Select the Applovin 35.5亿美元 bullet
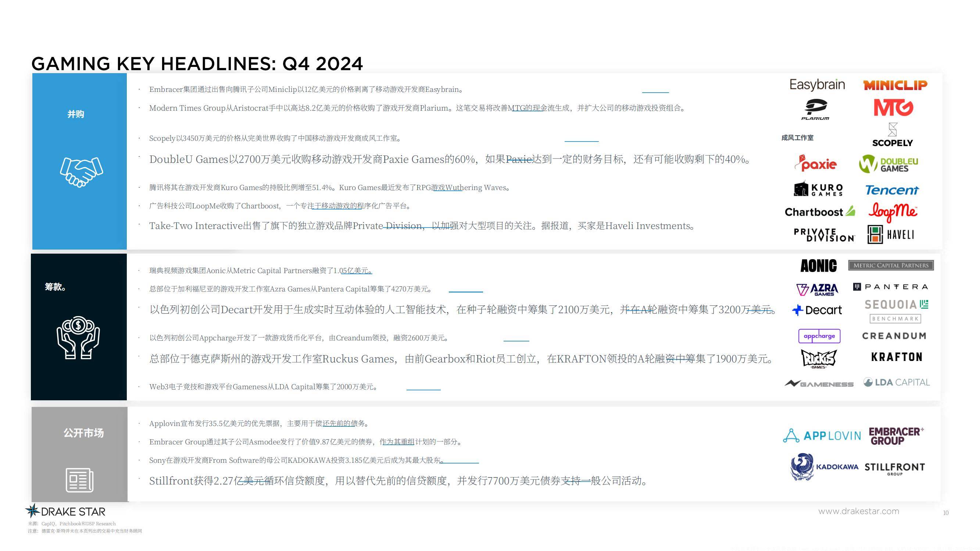This screenshot has width=980, height=551. (x=259, y=423)
